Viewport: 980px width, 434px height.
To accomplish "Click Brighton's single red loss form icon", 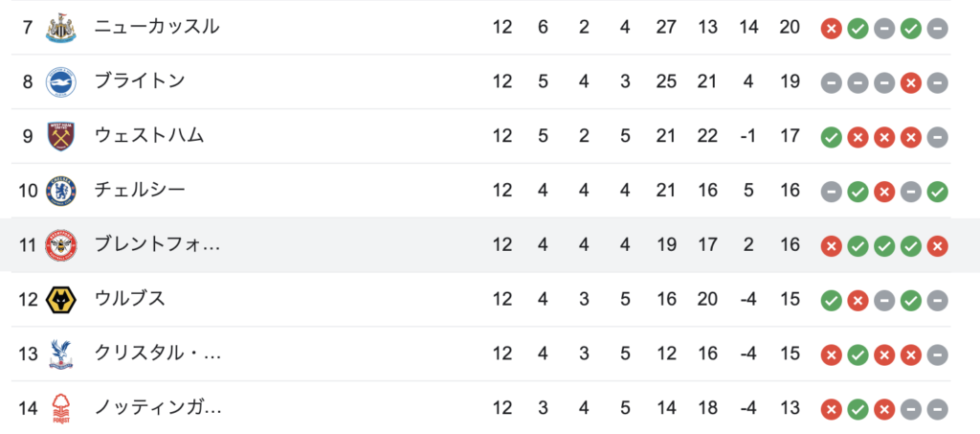I will [x=911, y=82].
